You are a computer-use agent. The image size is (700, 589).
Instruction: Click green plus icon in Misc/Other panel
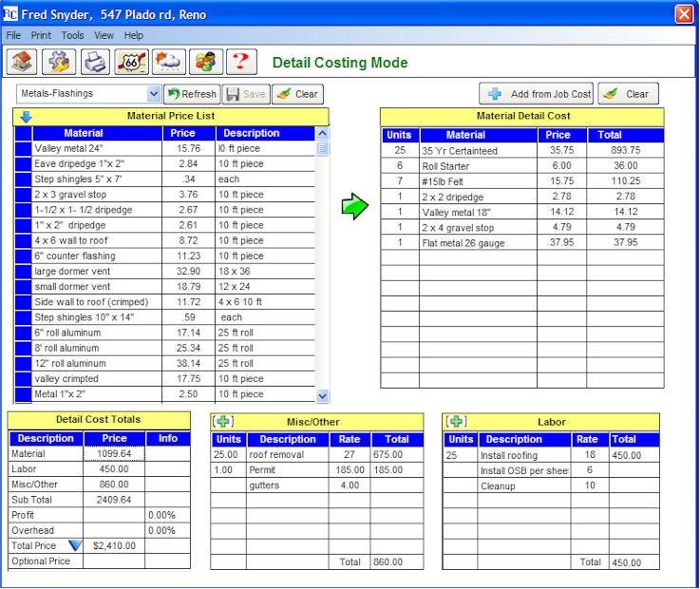(223, 422)
